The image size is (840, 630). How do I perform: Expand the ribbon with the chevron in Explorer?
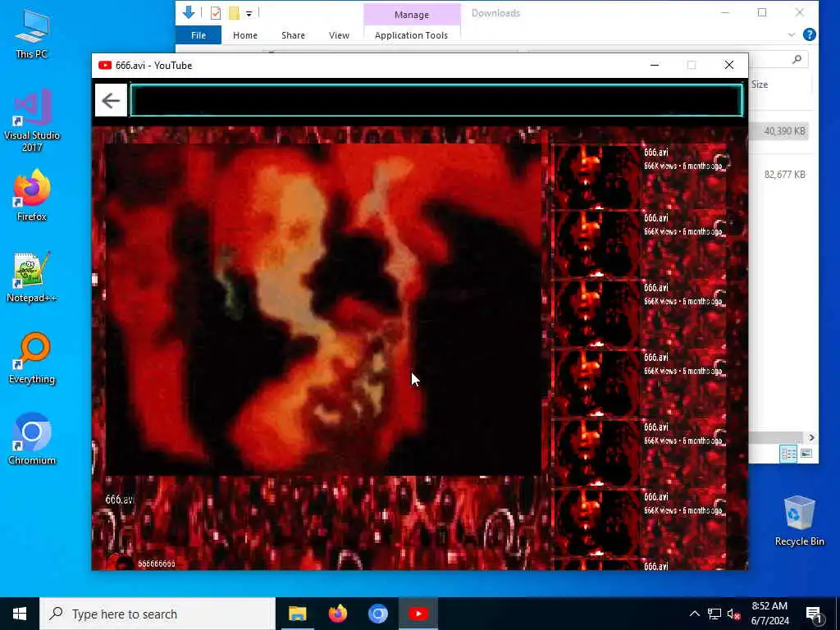(x=792, y=34)
